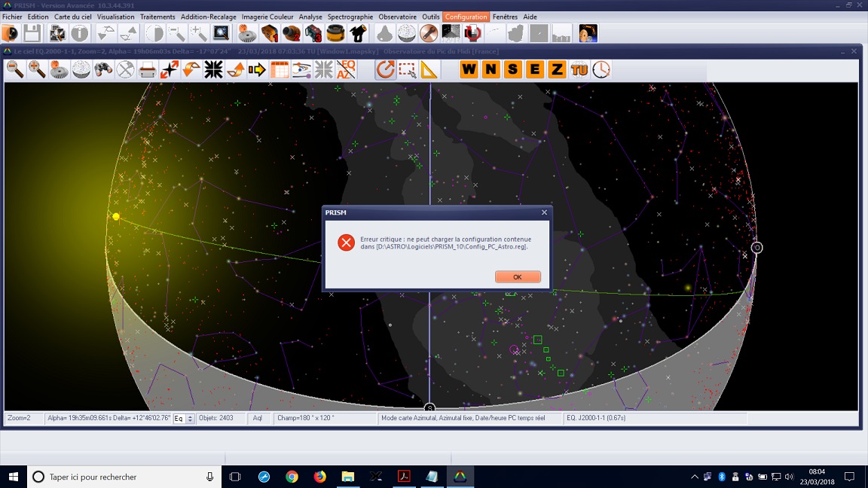Click the clock time icon in map toolbar
Screen dimensions: 868x488
(601, 70)
